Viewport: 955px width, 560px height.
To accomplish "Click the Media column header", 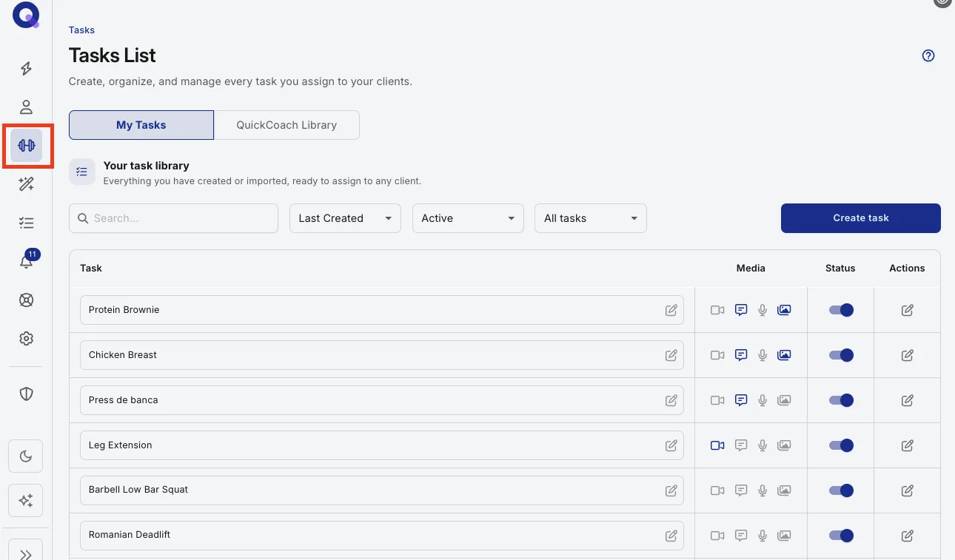I will [x=751, y=269].
